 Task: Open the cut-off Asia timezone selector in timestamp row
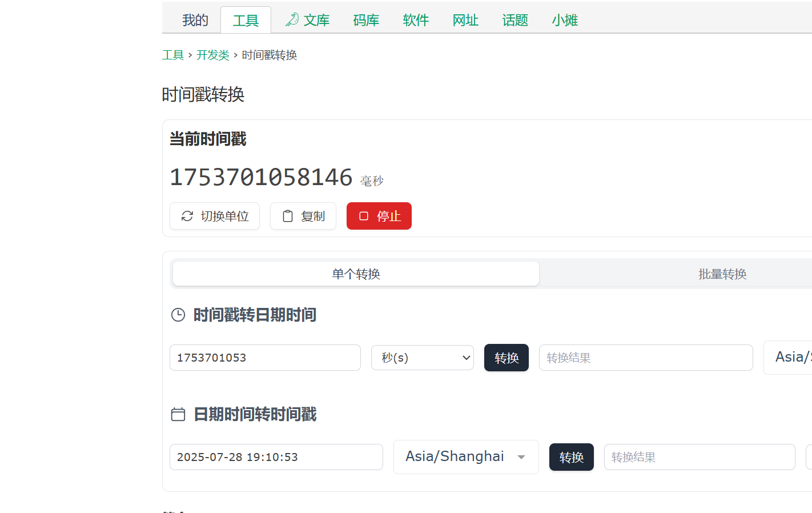tap(788, 358)
